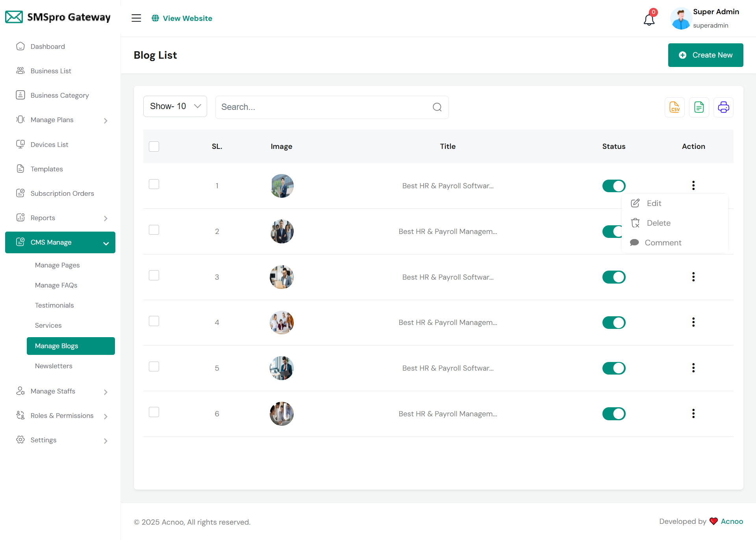Click the blog thumbnail in row 5
The height and width of the screenshot is (540, 756).
pos(282,368)
